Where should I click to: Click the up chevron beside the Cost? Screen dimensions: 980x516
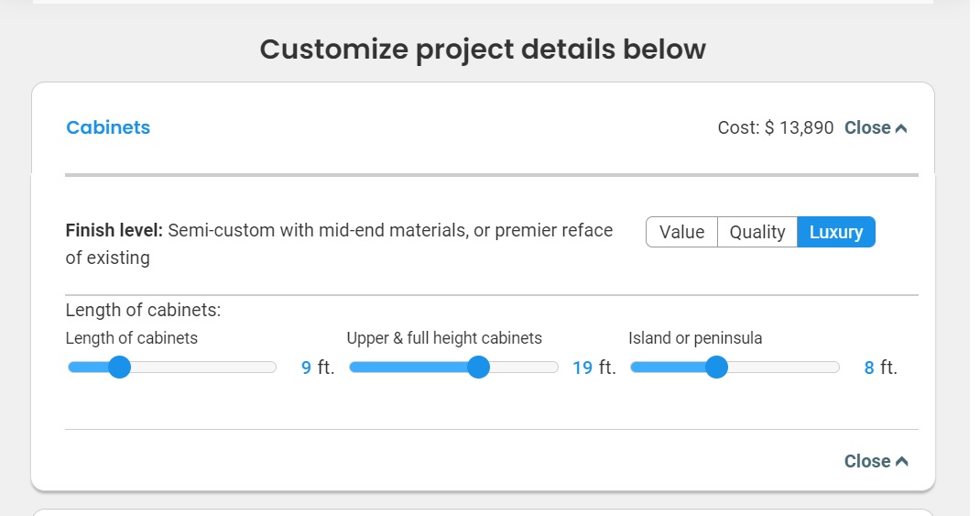point(902,129)
